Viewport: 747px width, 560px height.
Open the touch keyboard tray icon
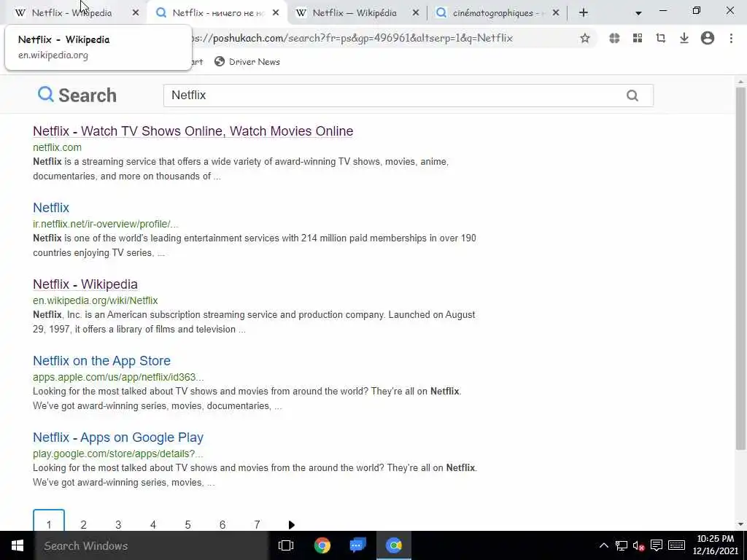click(676, 545)
